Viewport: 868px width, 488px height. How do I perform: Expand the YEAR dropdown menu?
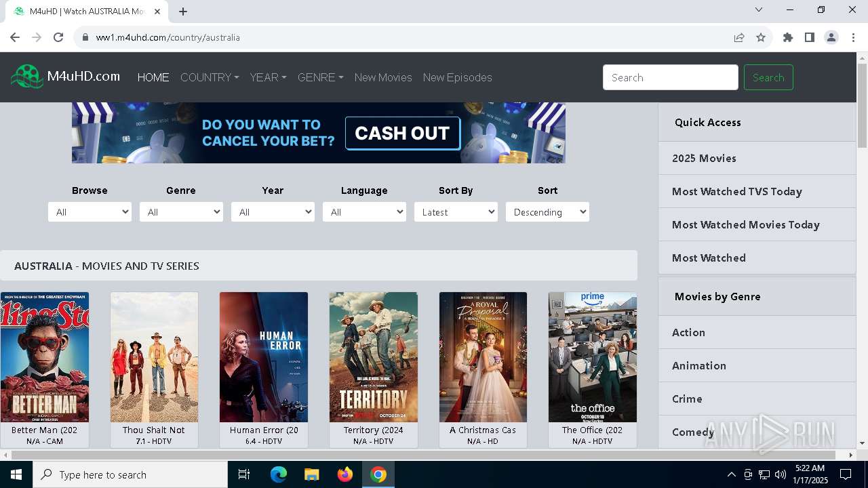tap(268, 77)
